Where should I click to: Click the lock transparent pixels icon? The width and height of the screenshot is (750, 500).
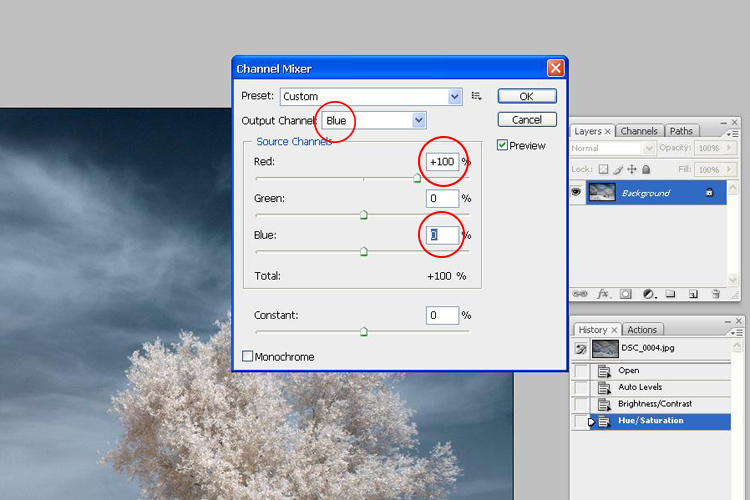pos(605,170)
